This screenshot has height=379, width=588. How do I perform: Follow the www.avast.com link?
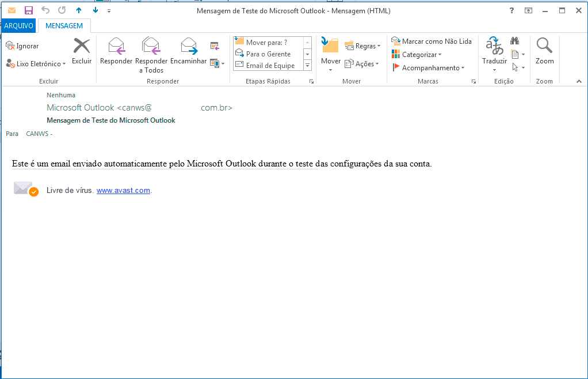pos(123,190)
